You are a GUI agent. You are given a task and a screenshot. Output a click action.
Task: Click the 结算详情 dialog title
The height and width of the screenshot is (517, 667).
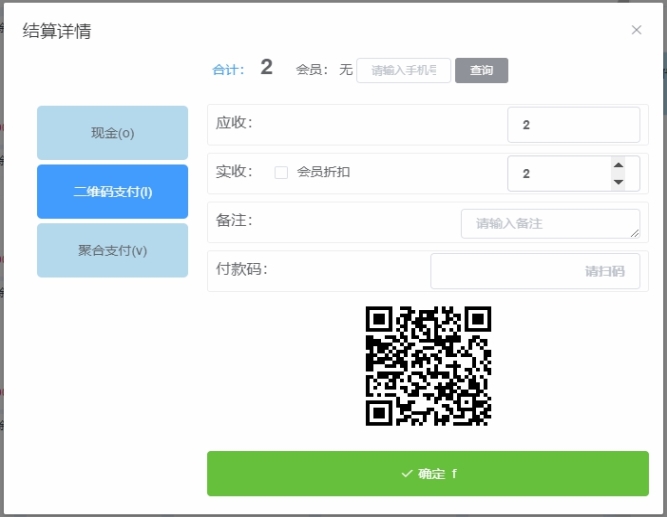tap(57, 31)
